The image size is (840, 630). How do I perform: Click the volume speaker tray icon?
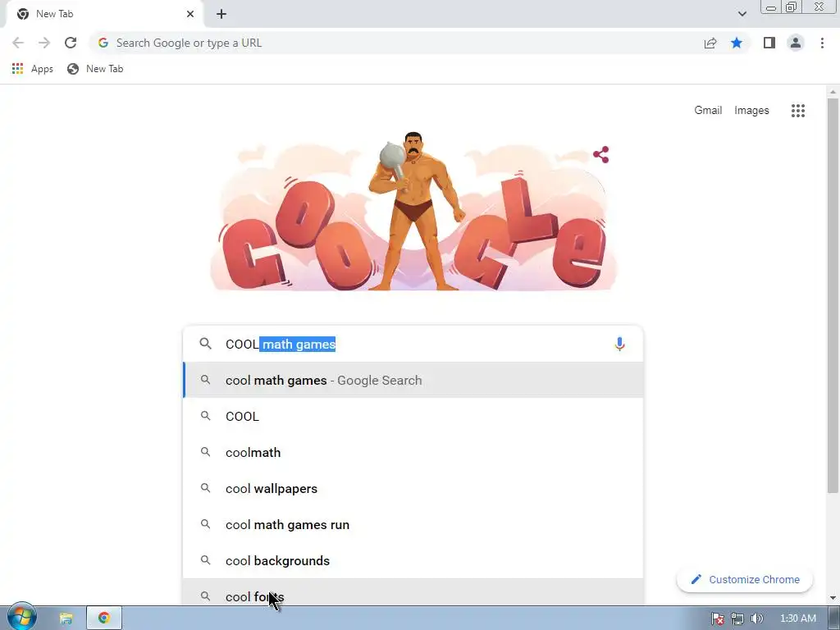coord(757,619)
